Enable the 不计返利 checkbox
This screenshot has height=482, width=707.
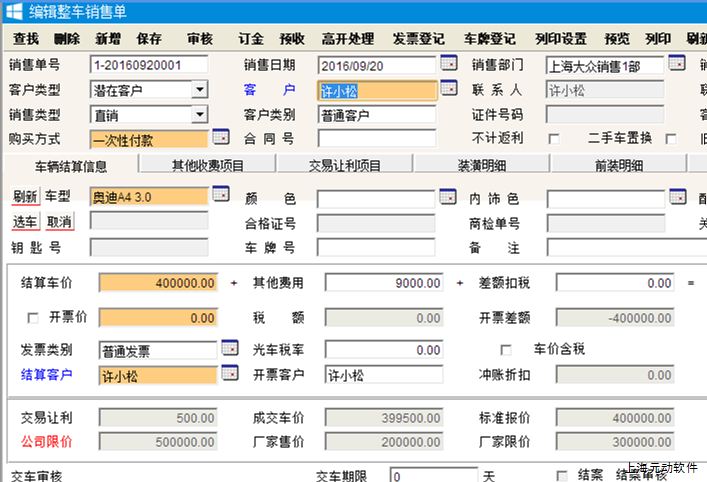tap(554, 139)
